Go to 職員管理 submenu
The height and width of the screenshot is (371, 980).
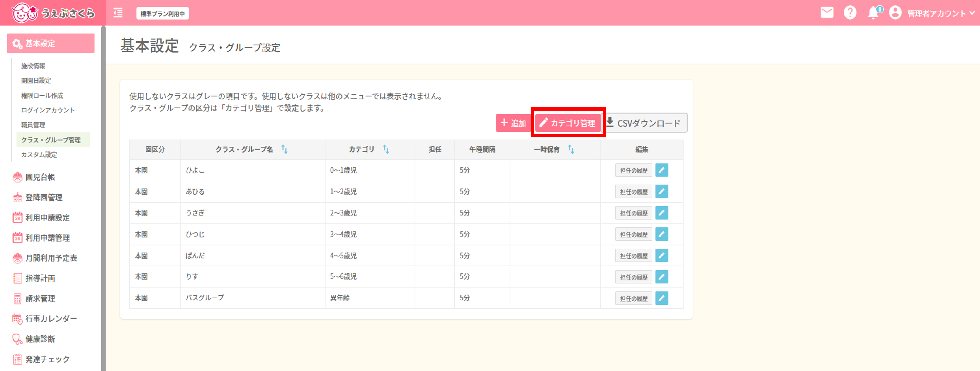point(33,125)
